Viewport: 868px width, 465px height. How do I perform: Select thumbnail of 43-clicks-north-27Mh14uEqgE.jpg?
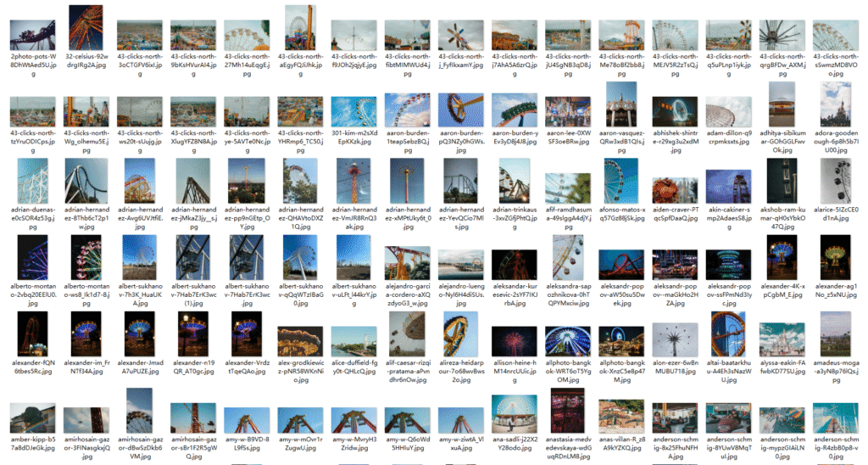(247, 35)
